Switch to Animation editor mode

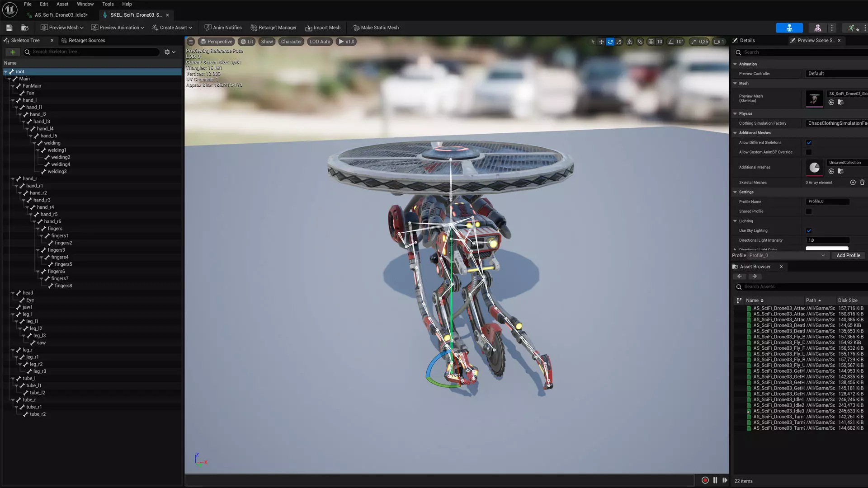pyautogui.click(x=853, y=28)
